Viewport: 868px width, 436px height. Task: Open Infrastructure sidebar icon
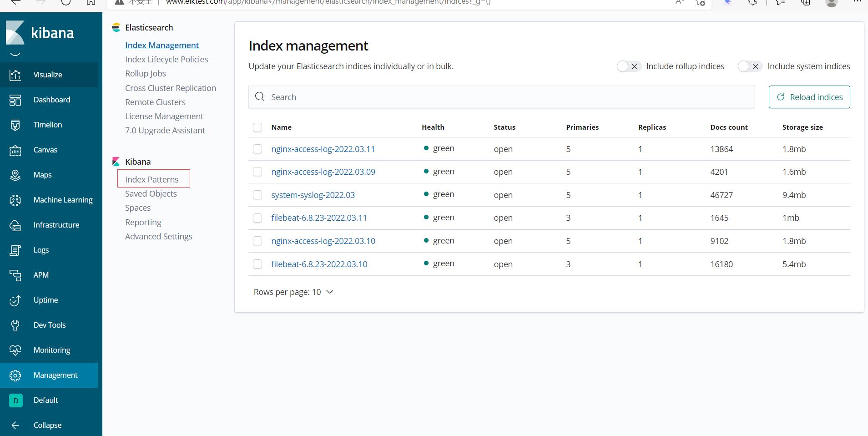(15, 225)
